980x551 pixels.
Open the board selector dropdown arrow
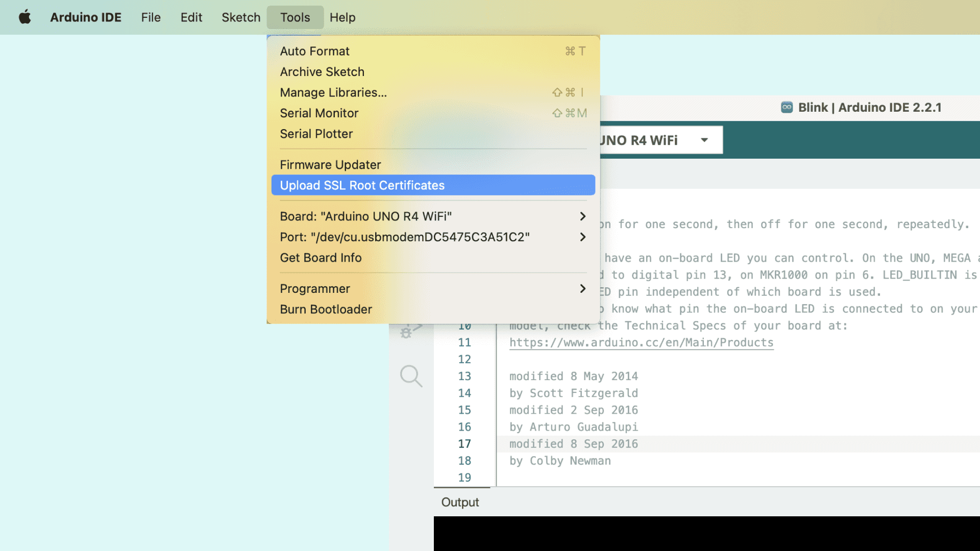click(x=704, y=140)
